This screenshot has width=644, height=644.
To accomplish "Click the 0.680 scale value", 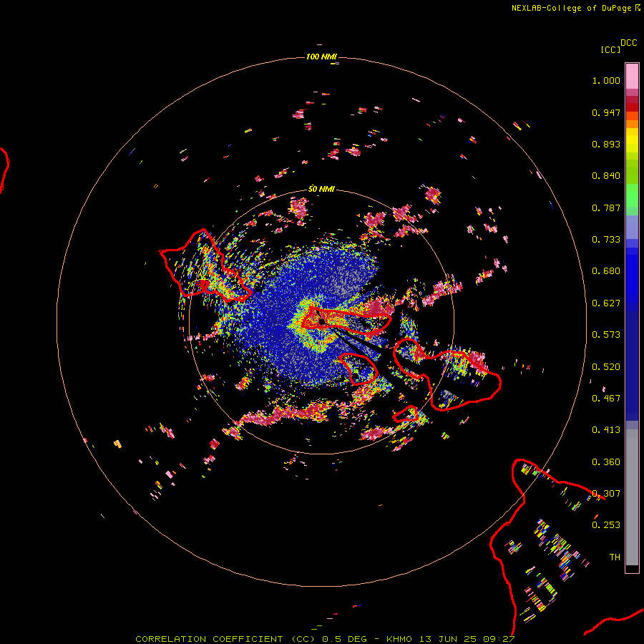I will (606, 271).
